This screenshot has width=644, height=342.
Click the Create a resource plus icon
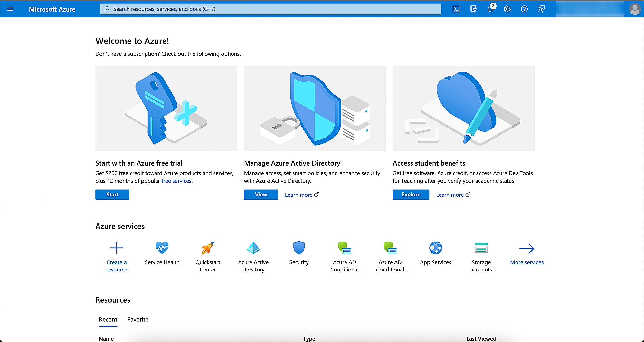pyautogui.click(x=117, y=248)
